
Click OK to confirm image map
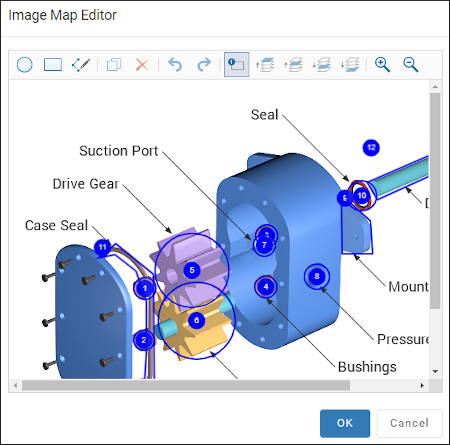pyautogui.click(x=345, y=423)
